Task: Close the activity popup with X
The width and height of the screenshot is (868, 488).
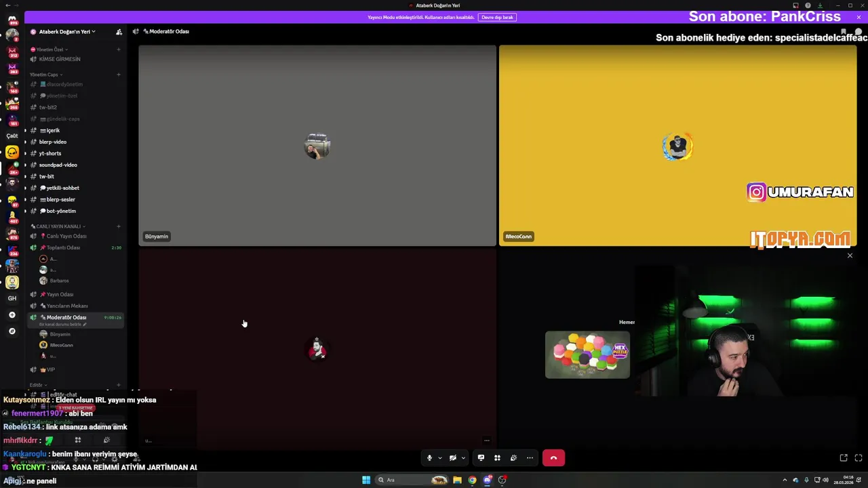Action: click(850, 256)
